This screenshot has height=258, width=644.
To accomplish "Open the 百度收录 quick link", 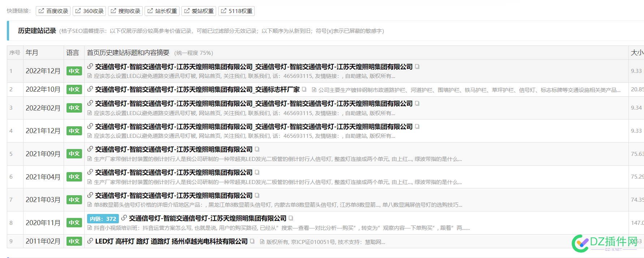I will (x=53, y=11).
